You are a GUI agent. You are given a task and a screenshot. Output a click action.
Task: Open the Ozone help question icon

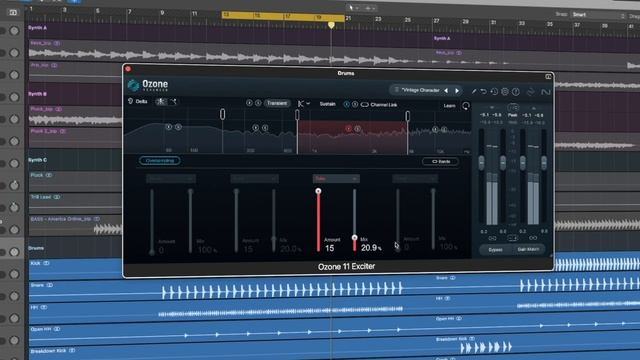pos(516,92)
